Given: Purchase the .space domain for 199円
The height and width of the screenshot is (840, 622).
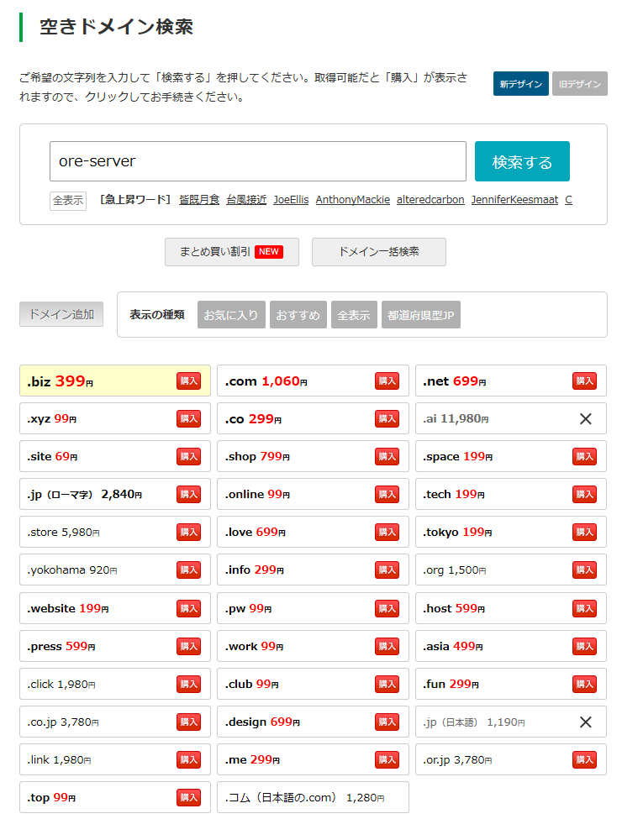Looking at the screenshot, I should [584, 456].
